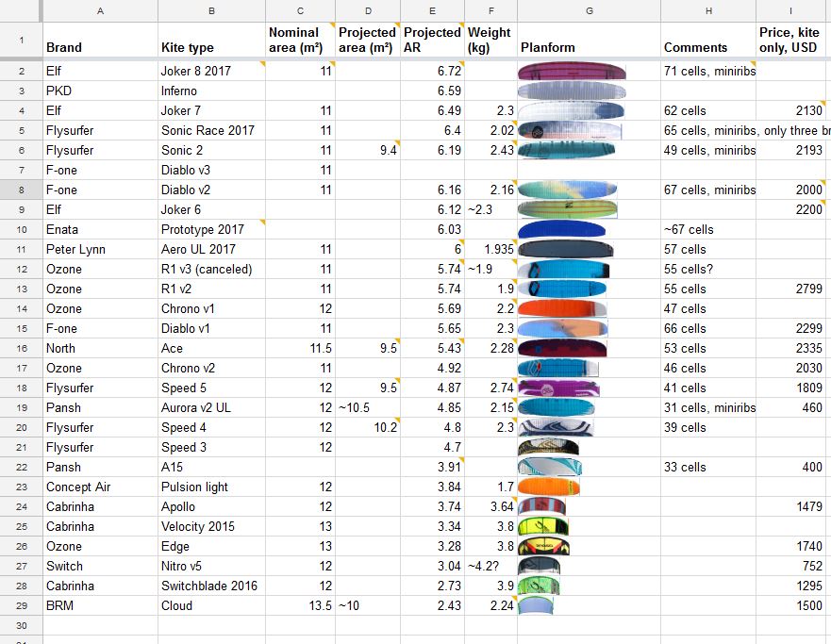831x644 pixels.
Task: Select the 6.72 projected AR cell
Action: coord(432,71)
